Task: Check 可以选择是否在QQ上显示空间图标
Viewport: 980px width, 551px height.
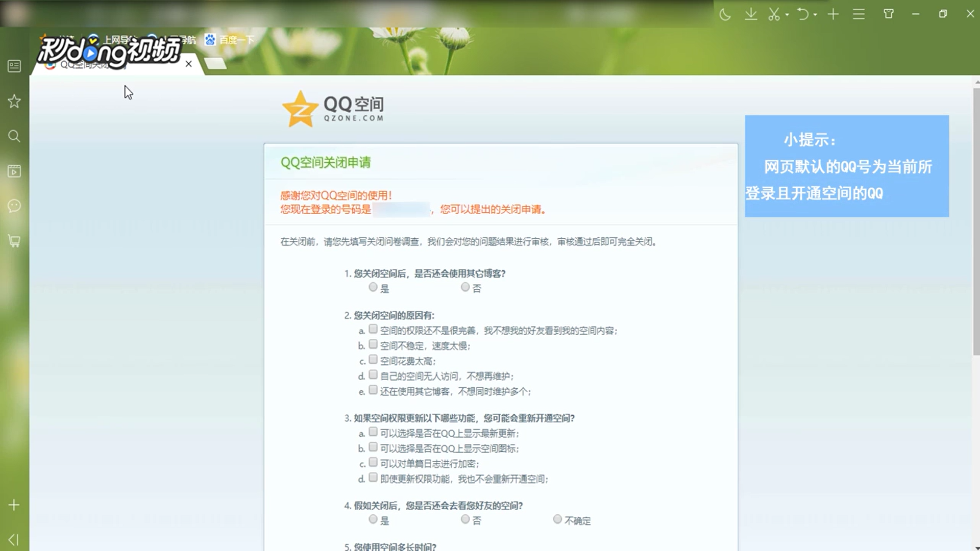Action: pyautogui.click(x=373, y=447)
